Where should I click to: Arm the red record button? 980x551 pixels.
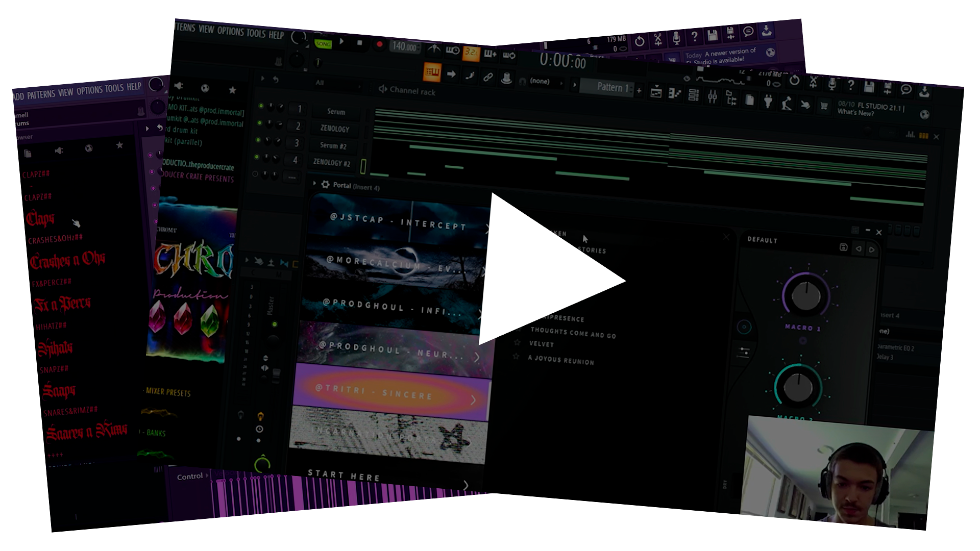(379, 44)
